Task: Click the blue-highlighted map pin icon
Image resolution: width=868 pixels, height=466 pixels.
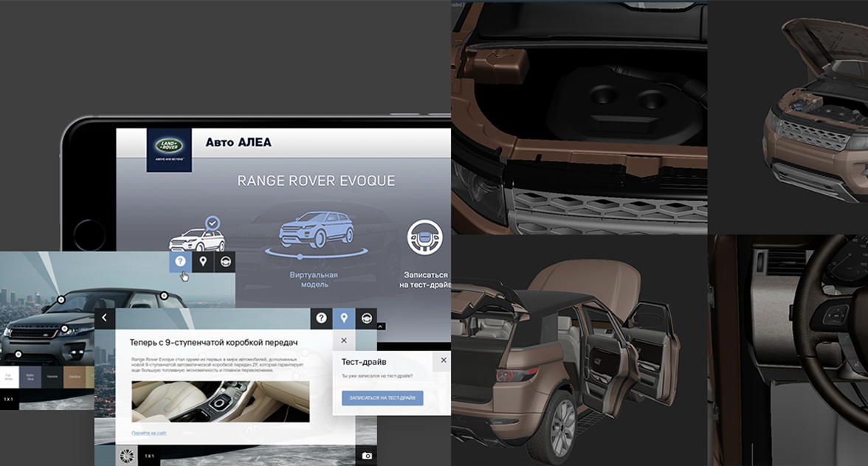Action: tap(344, 318)
